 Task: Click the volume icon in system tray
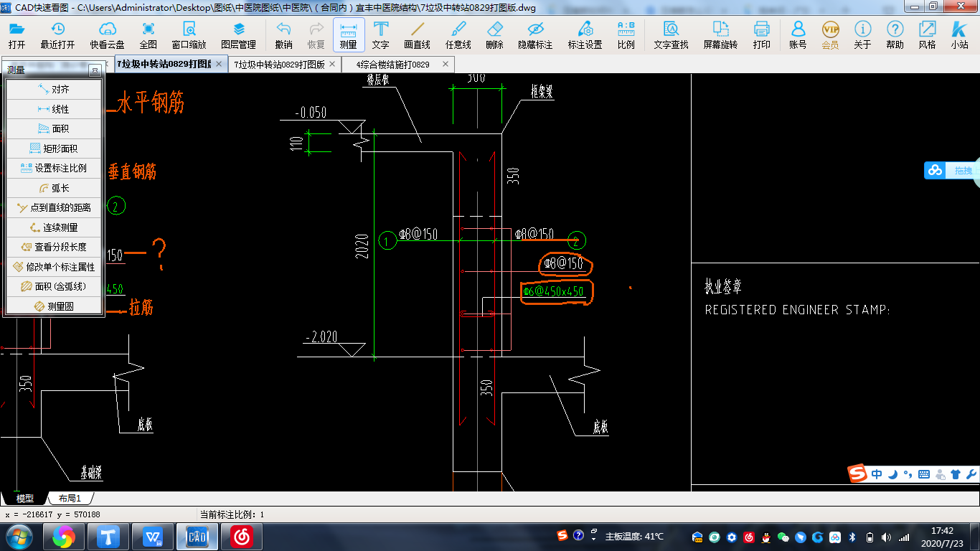[887, 537]
